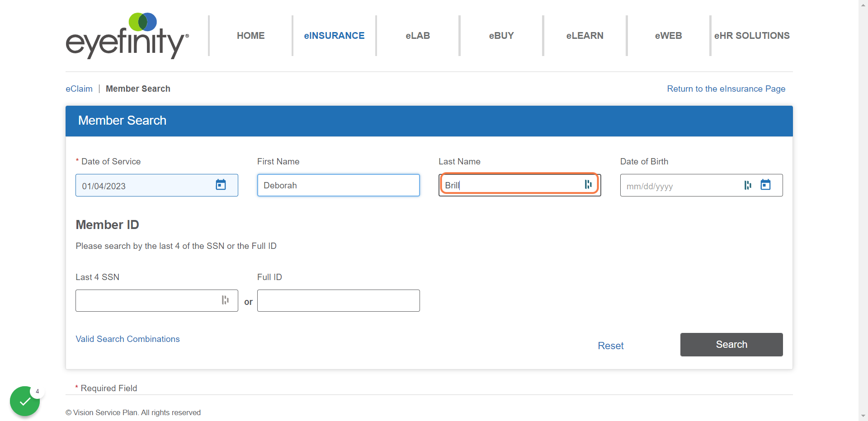This screenshot has height=421, width=868.
Task: Click the Full ID input field
Action: coord(339,300)
